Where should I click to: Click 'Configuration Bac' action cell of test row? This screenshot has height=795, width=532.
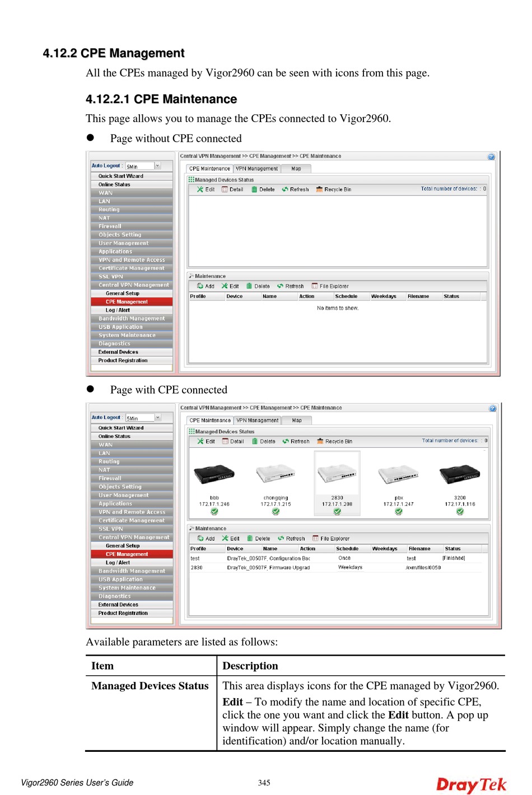(290, 558)
